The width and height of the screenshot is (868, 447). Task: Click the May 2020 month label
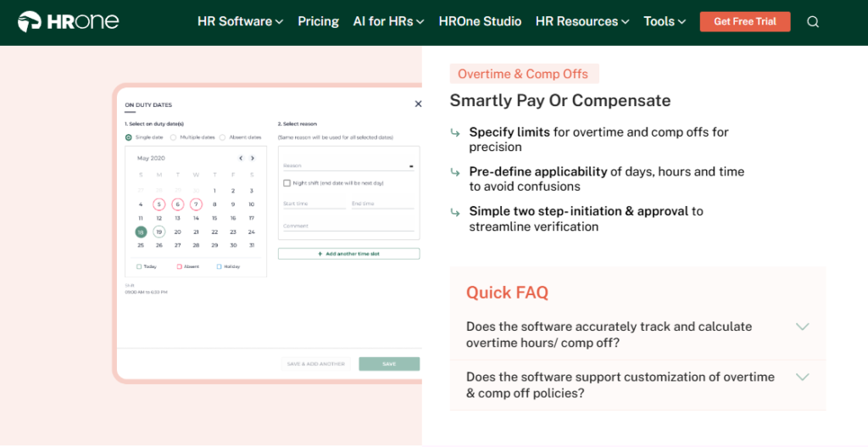pos(151,159)
